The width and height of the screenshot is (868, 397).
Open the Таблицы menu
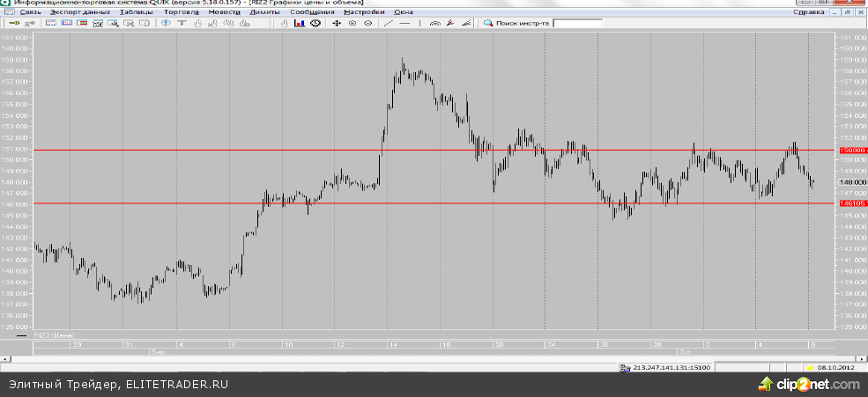[x=135, y=12]
